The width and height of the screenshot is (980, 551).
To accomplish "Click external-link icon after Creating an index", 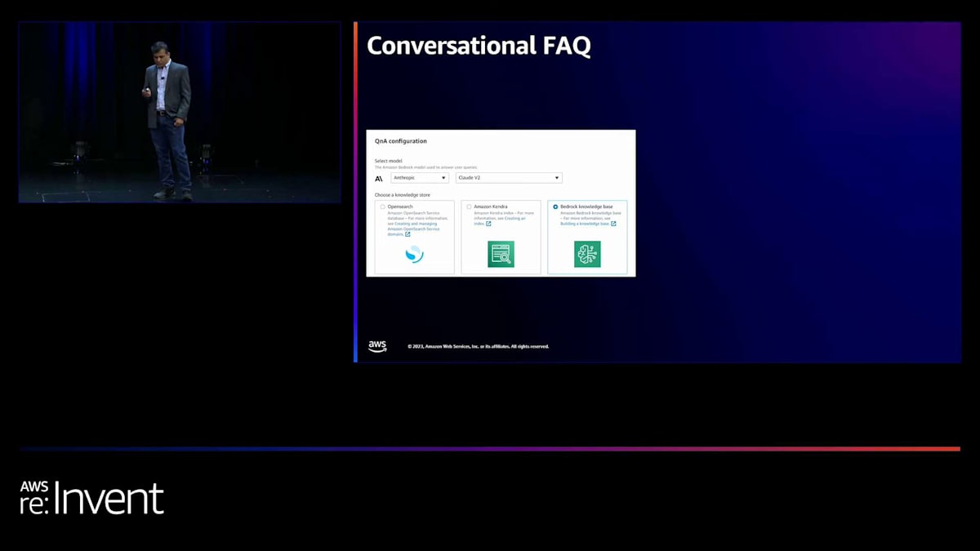I will click(x=488, y=224).
